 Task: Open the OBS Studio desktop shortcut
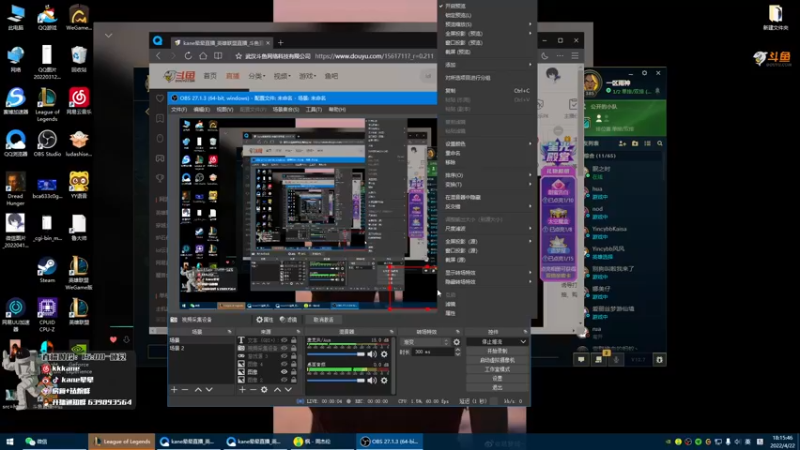coord(47,143)
